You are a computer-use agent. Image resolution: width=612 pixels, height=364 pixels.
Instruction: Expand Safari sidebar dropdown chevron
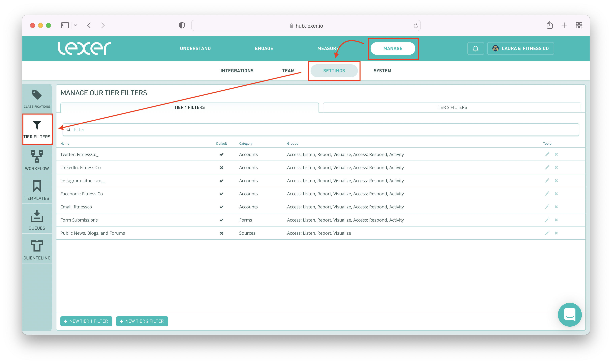coord(76,25)
